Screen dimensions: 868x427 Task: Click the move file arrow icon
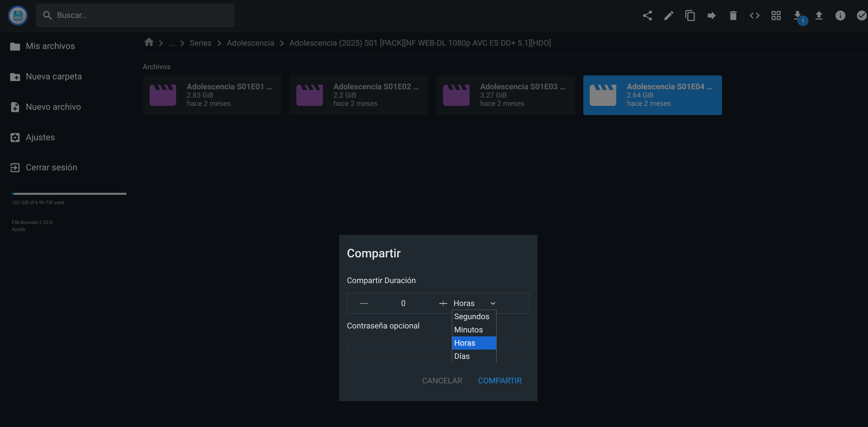pyautogui.click(x=711, y=16)
